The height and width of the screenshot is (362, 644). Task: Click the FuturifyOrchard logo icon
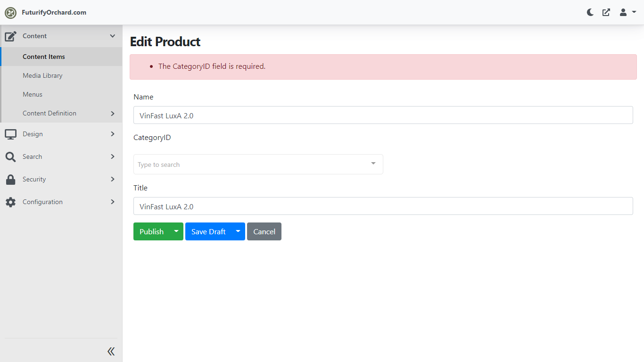10,13
